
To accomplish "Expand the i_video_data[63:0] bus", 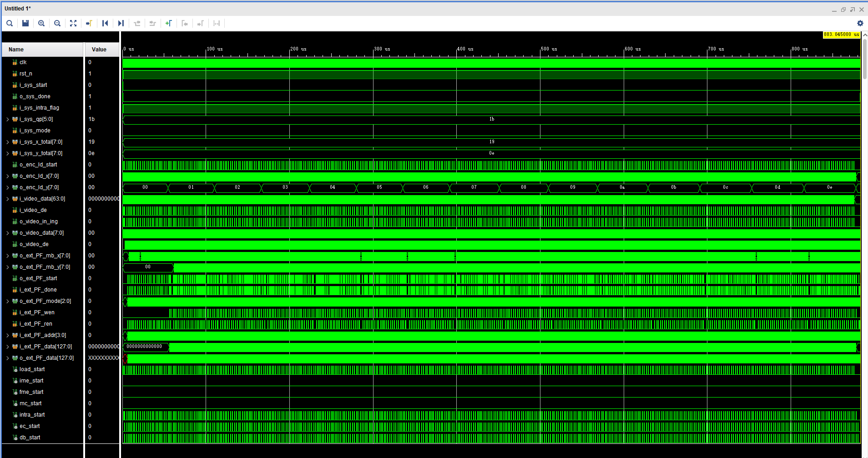I will pos(7,199).
